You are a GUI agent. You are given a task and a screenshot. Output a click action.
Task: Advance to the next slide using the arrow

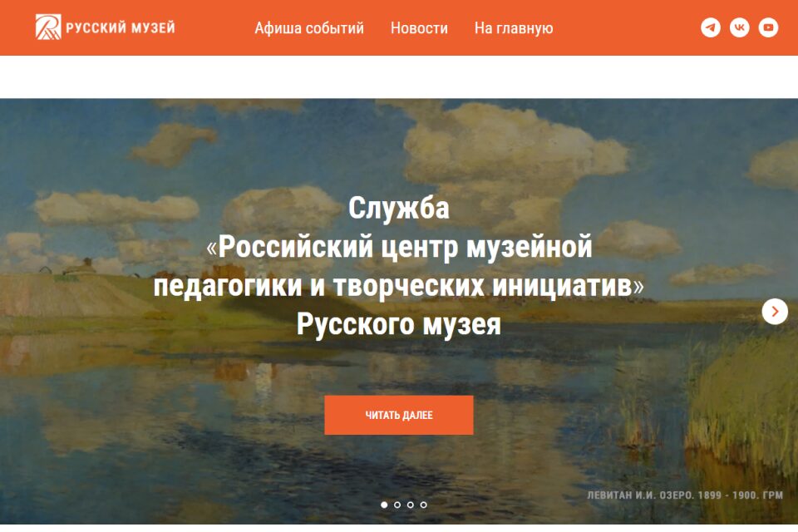pyautogui.click(x=775, y=311)
